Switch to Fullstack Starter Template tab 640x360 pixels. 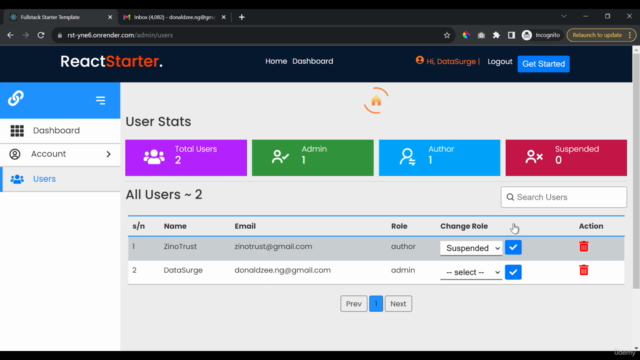tap(59, 17)
